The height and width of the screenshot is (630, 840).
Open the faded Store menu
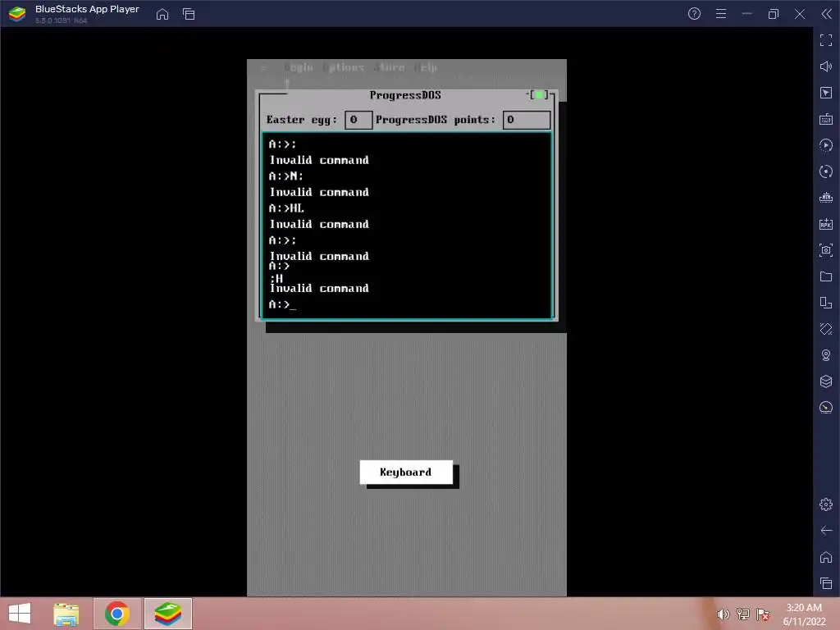coord(390,67)
